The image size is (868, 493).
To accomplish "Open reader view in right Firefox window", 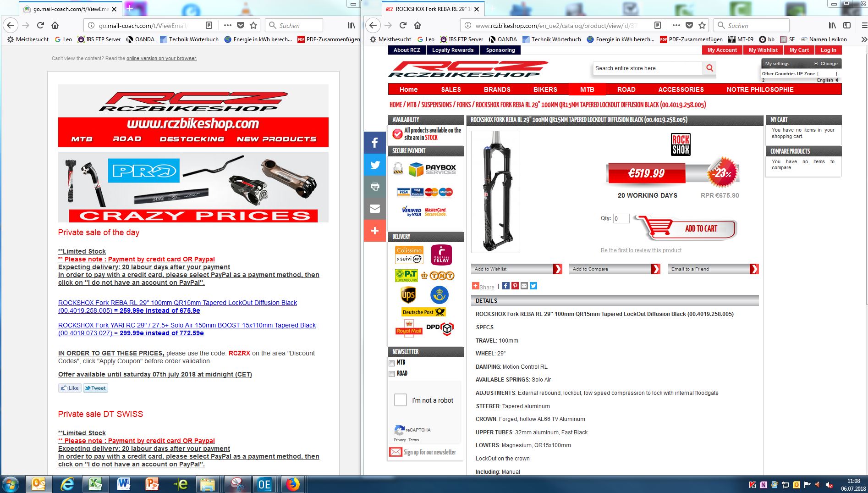I will 658,25.
